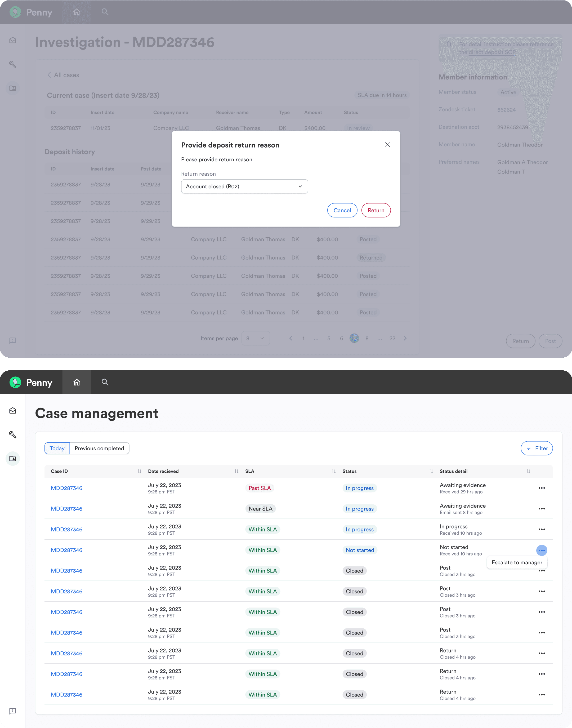Click feedback icon at bottom of sidebar
This screenshot has height=728, width=572.
pos(13,711)
